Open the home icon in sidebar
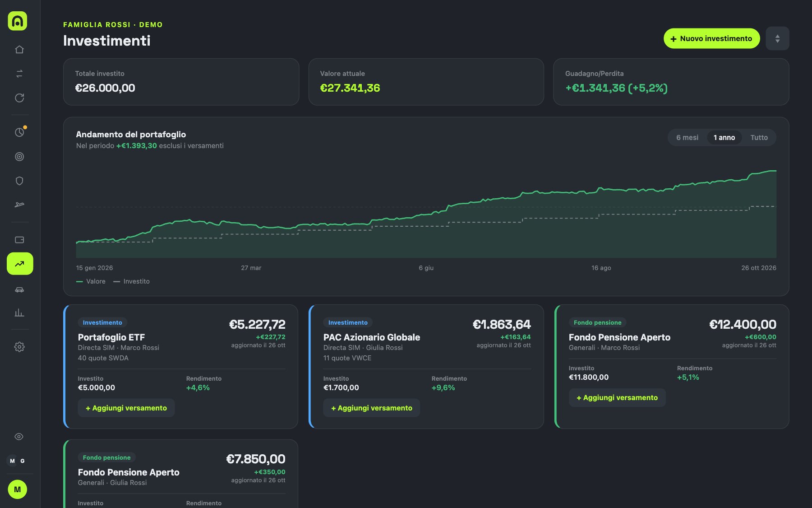This screenshot has height=508, width=812. pyautogui.click(x=19, y=49)
